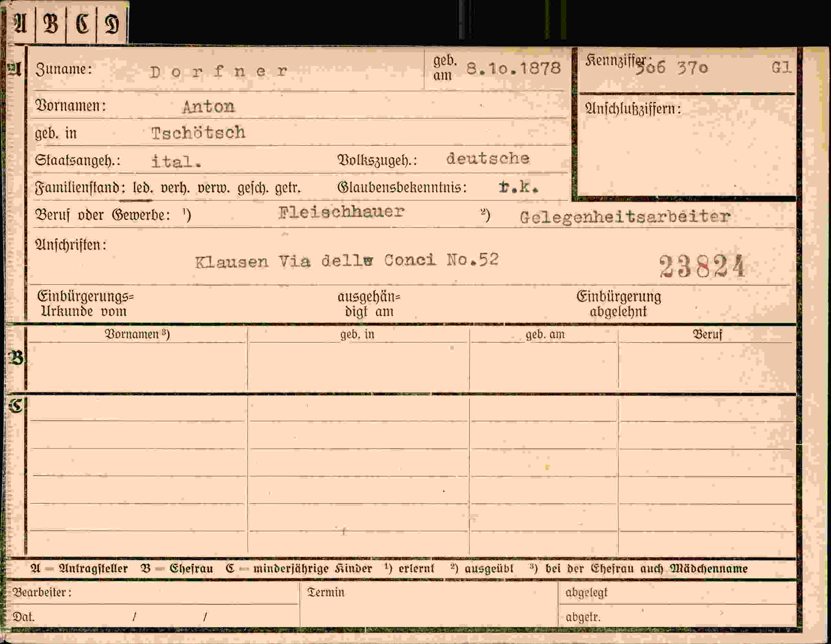Screen dimensions: 831x644
Task: Click the 'Dat.' field label
Action: [x=24, y=617]
